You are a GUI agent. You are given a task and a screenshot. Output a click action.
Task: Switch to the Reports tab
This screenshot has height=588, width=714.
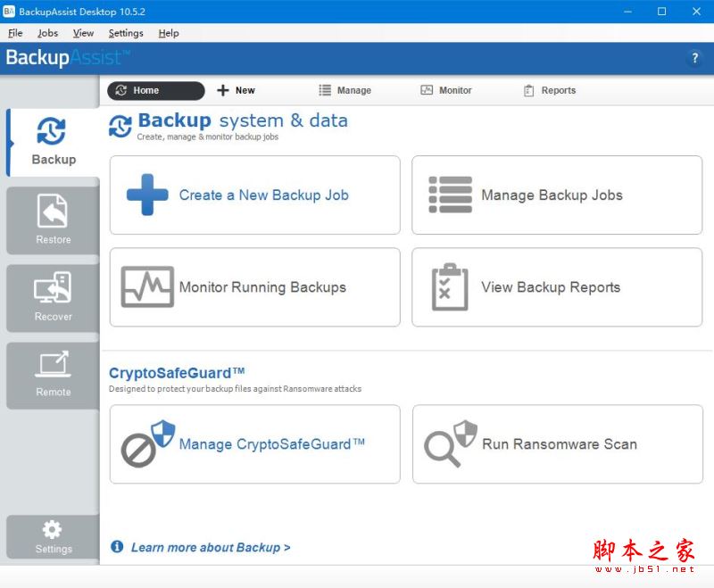click(x=549, y=90)
